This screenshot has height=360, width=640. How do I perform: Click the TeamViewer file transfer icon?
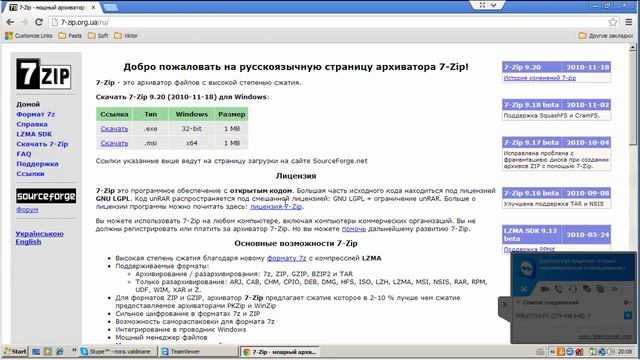(600, 289)
